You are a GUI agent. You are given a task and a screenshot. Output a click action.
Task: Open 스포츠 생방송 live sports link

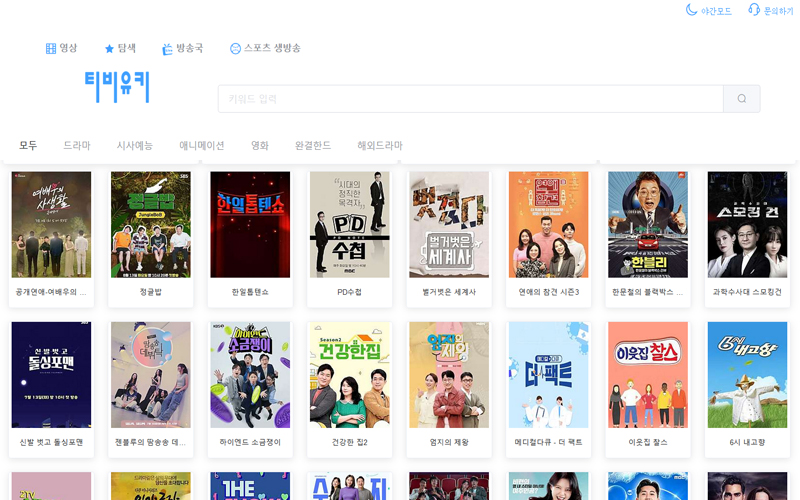(272, 48)
